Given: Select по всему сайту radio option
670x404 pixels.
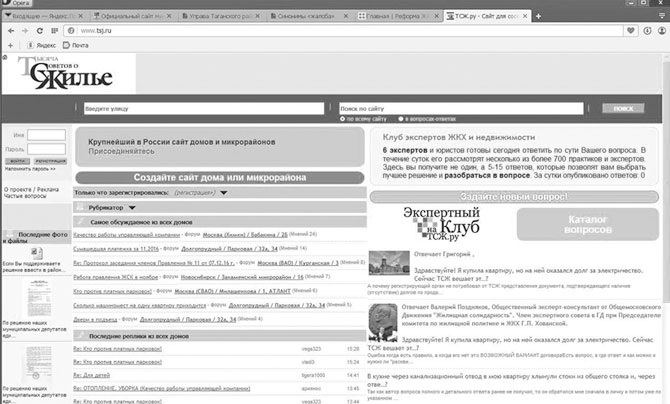Looking at the screenshot, I should [343, 119].
